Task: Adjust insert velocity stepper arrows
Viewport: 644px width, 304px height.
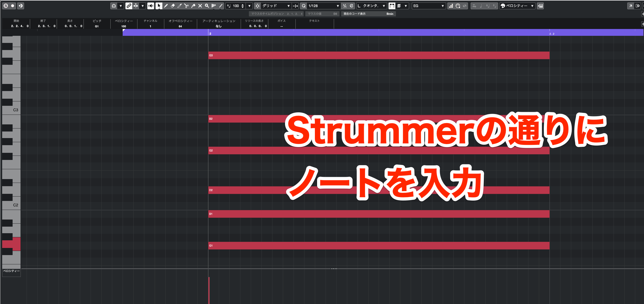Action: click(x=243, y=6)
